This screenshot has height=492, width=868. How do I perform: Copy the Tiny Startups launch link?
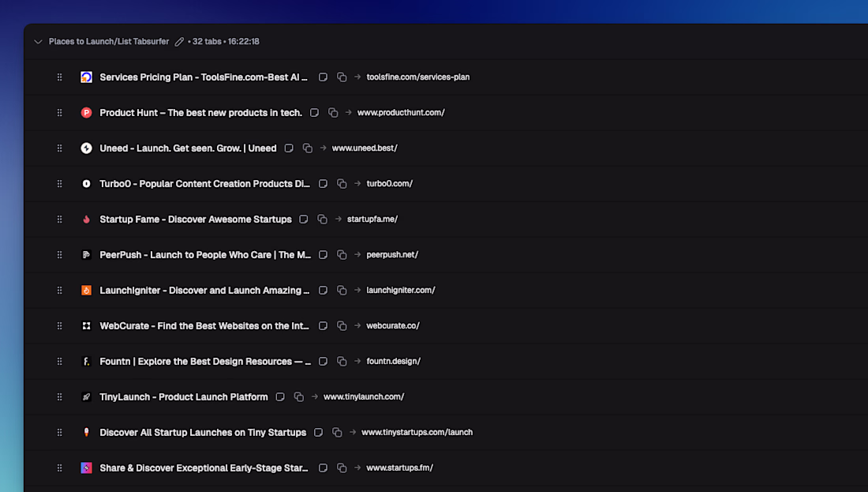337,433
